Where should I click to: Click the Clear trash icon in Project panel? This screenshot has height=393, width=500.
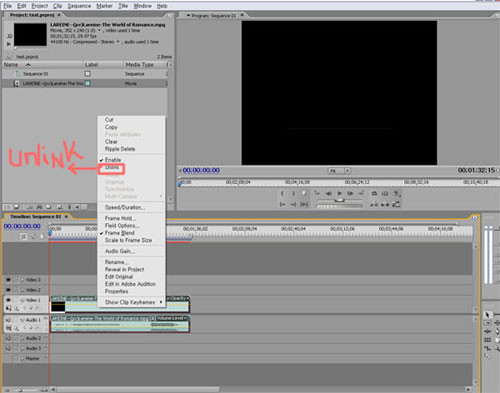(69, 207)
